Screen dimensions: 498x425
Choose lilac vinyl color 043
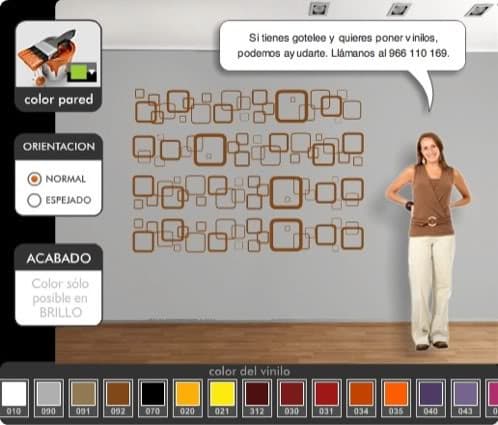[465, 398]
